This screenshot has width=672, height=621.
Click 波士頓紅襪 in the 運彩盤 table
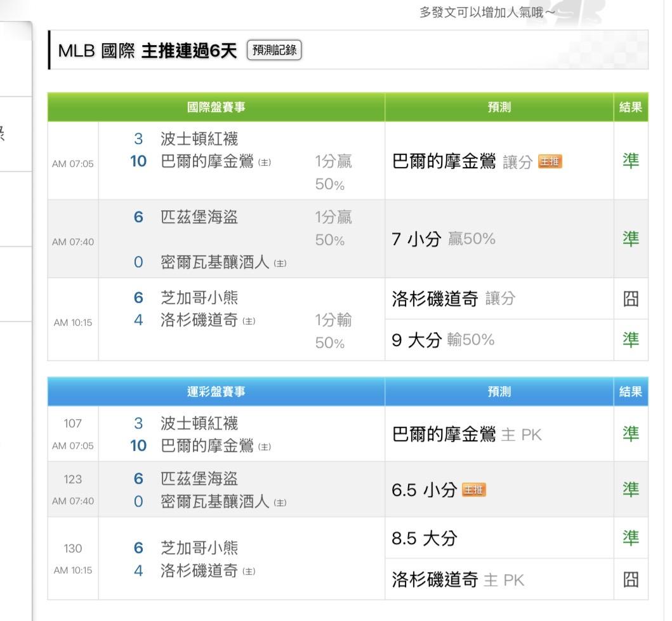(x=199, y=424)
